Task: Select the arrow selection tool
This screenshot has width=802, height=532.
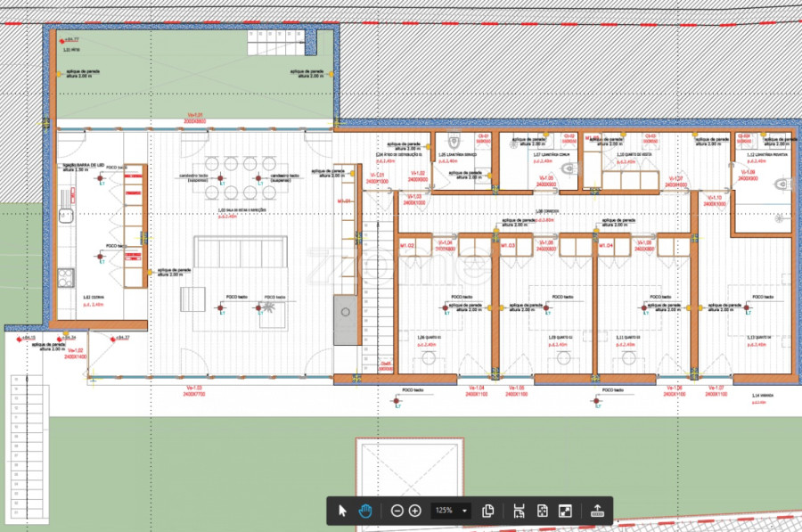Action: (343, 511)
